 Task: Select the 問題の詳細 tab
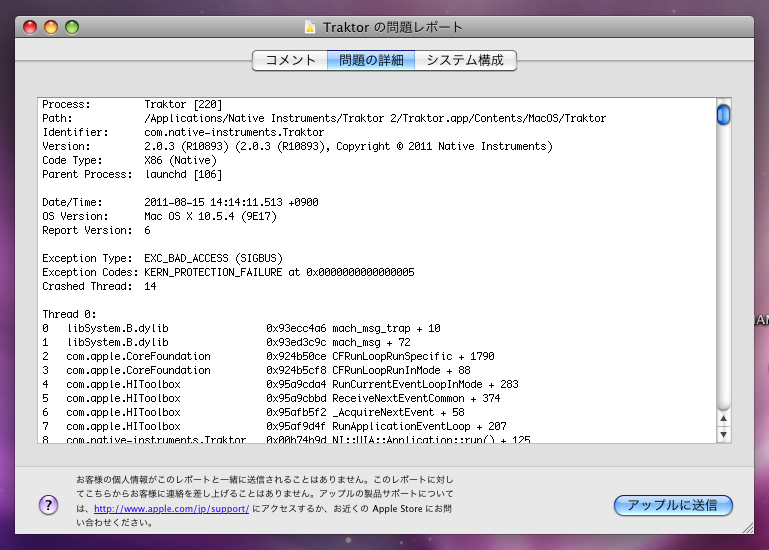coord(371,60)
